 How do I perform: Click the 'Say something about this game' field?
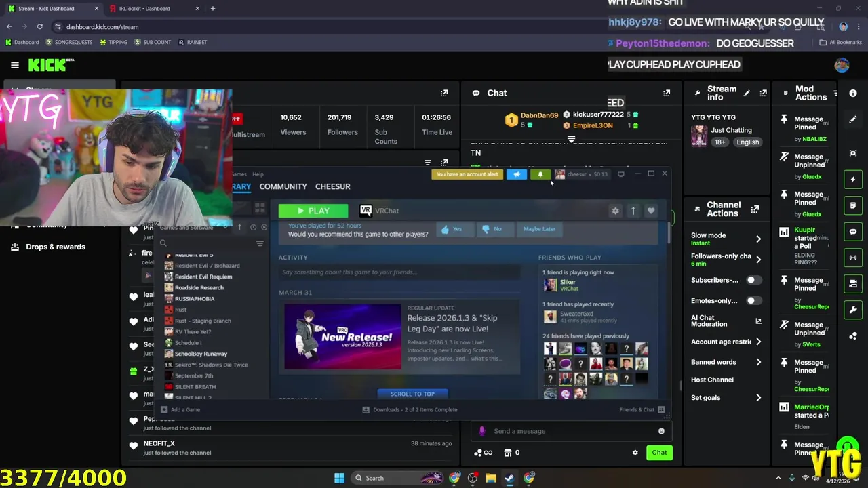pyautogui.click(x=399, y=272)
